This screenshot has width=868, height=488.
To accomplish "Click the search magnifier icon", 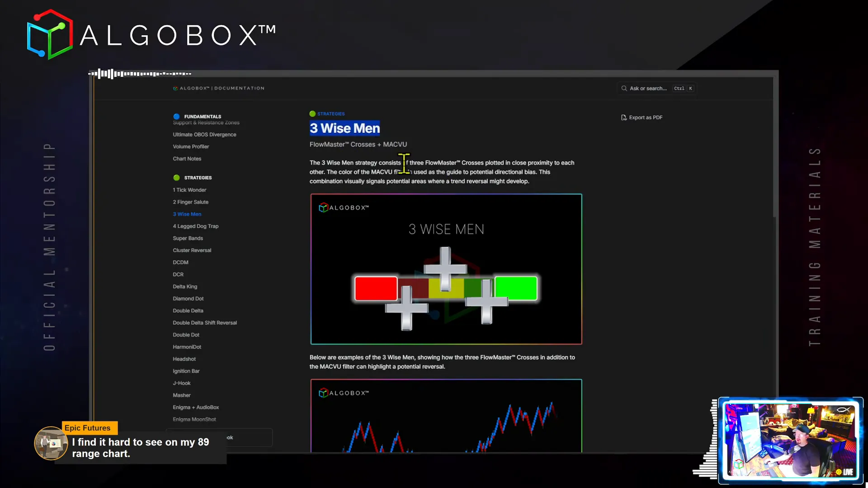I will coord(624,89).
